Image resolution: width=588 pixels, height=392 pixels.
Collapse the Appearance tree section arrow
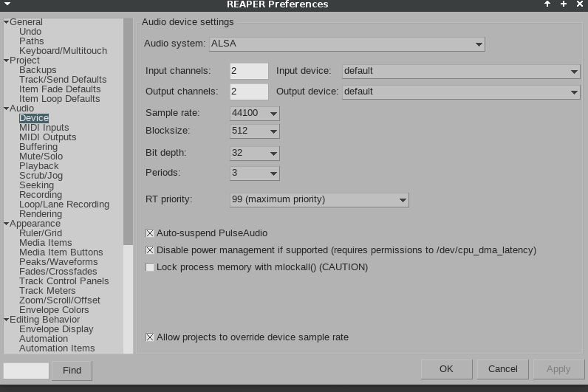[x=6, y=224]
